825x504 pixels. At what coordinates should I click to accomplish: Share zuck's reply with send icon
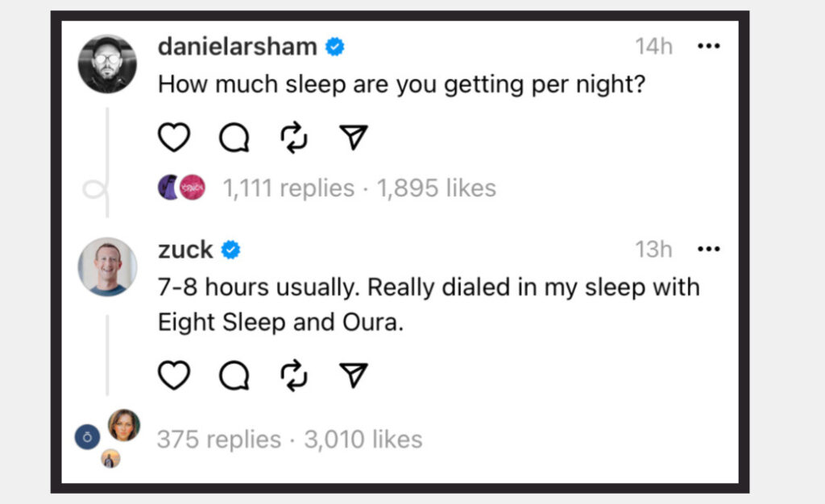click(x=353, y=374)
